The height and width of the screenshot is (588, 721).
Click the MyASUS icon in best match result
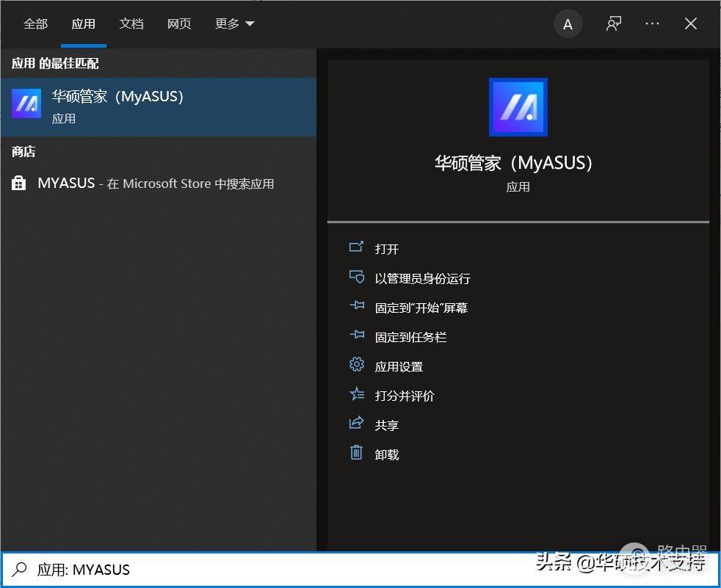(x=26, y=104)
